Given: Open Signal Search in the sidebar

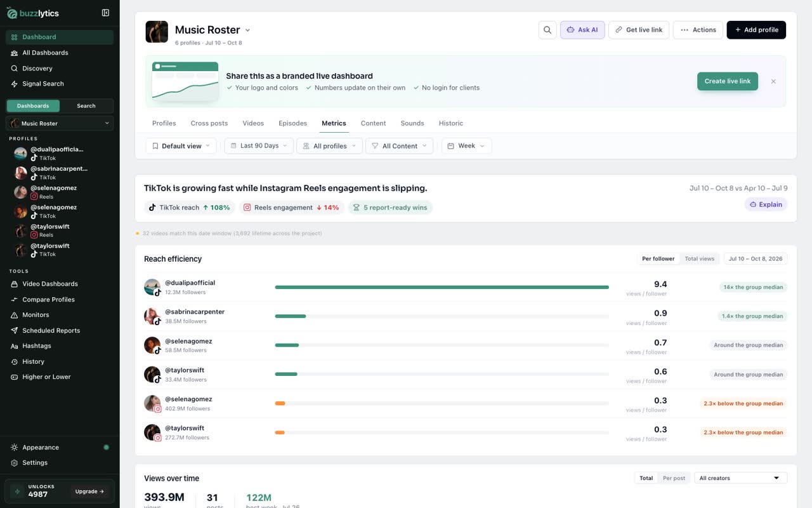Looking at the screenshot, I should pos(60,84).
